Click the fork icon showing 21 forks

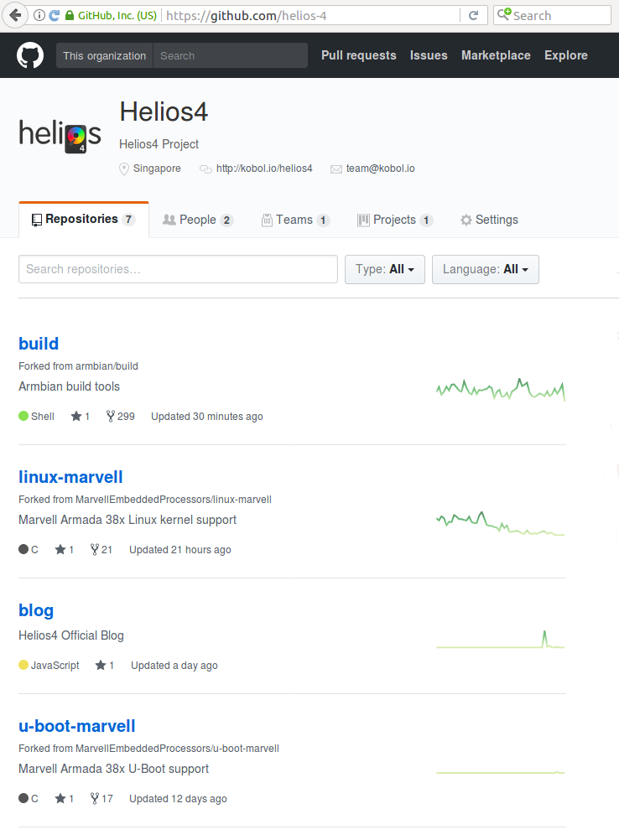(x=94, y=550)
